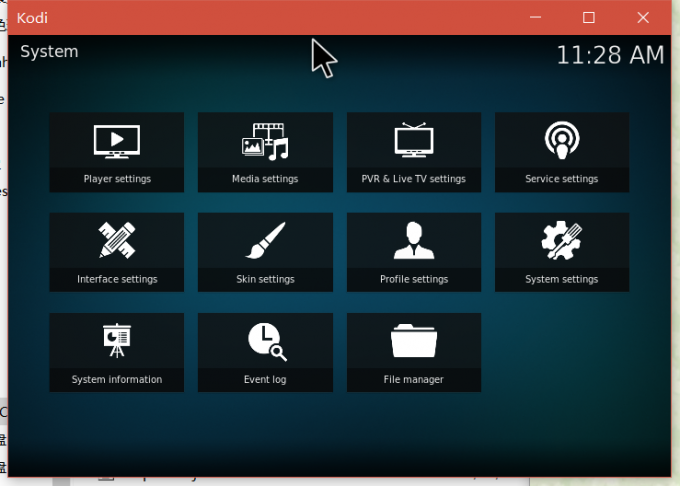Launch File manager via the folder icon
The width and height of the screenshot is (680, 486).
coord(413,341)
